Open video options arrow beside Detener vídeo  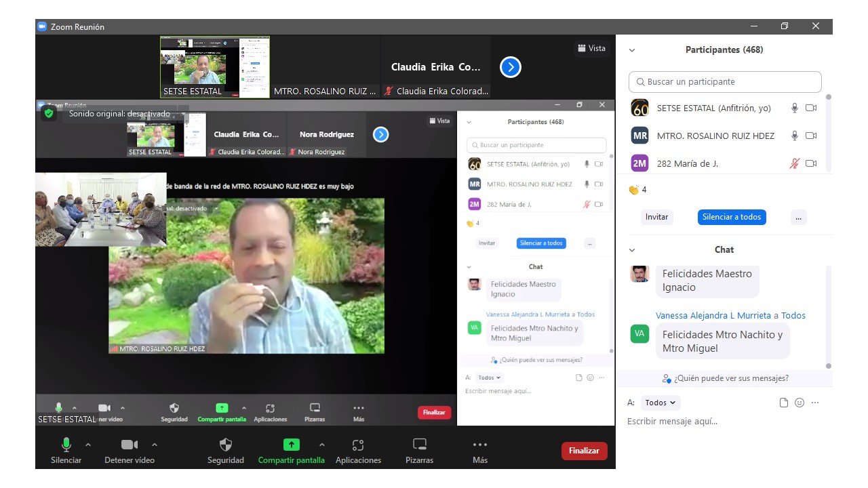click(x=155, y=445)
